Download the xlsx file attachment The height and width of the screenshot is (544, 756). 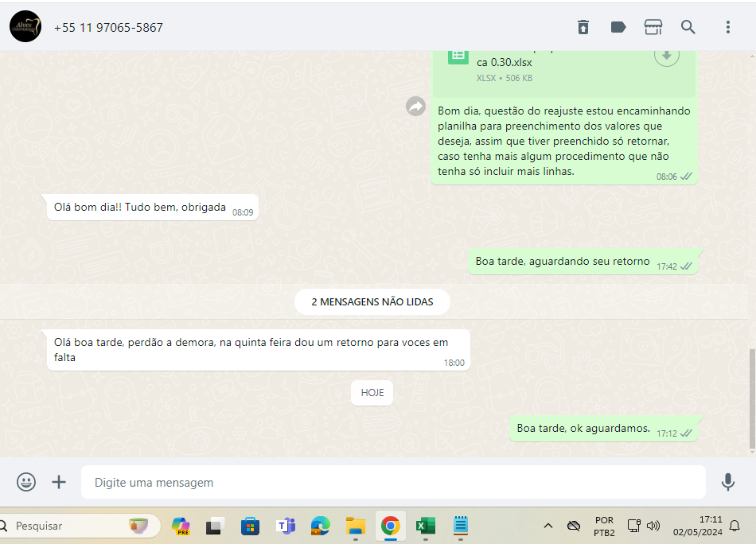(667, 56)
